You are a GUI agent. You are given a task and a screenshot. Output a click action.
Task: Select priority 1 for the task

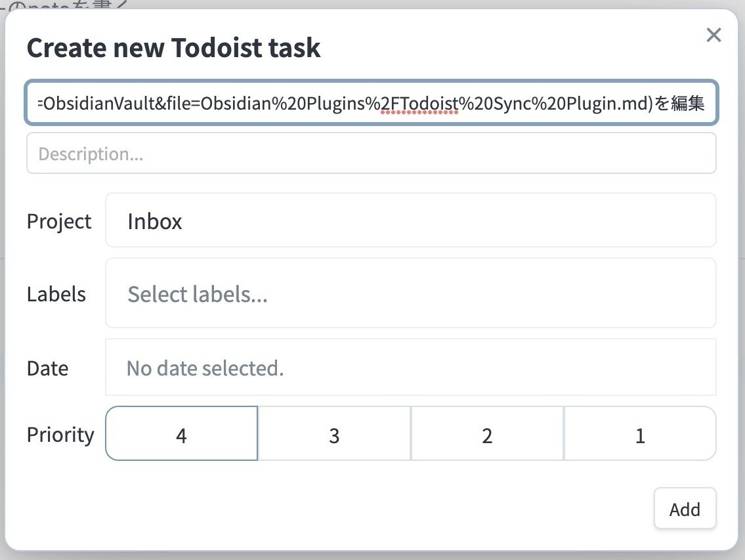tap(640, 433)
